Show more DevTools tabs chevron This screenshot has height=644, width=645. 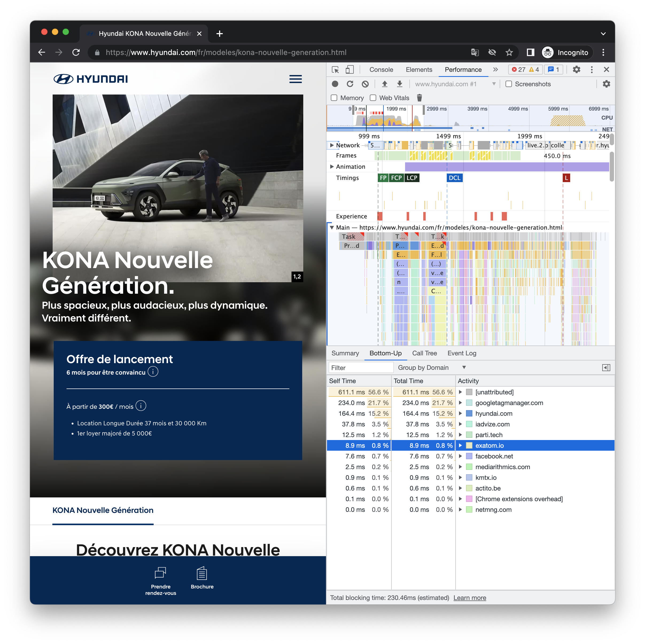click(x=495, y=69)
